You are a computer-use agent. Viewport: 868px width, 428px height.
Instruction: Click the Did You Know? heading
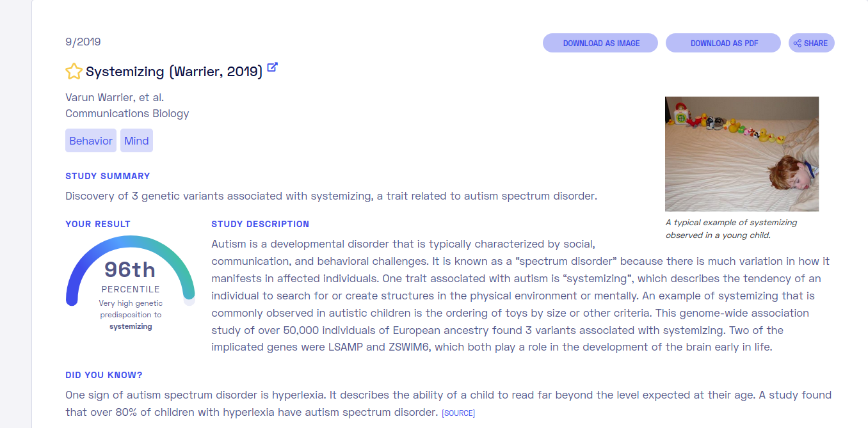click(104, 375)
